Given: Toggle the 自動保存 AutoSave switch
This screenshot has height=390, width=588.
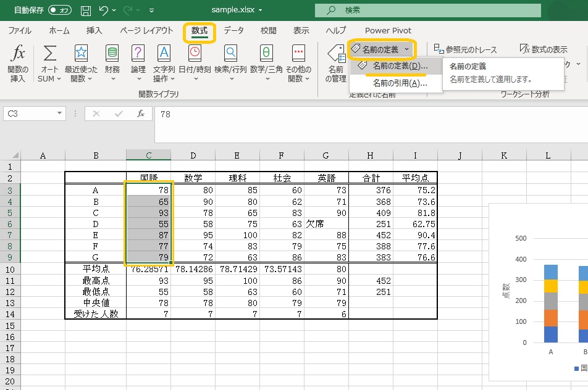Looking at the screenshot, I should [59, 10].
